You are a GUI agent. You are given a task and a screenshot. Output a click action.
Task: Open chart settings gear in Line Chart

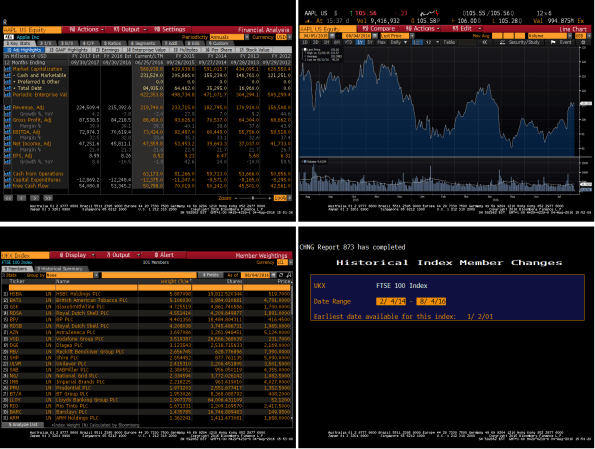584,42
